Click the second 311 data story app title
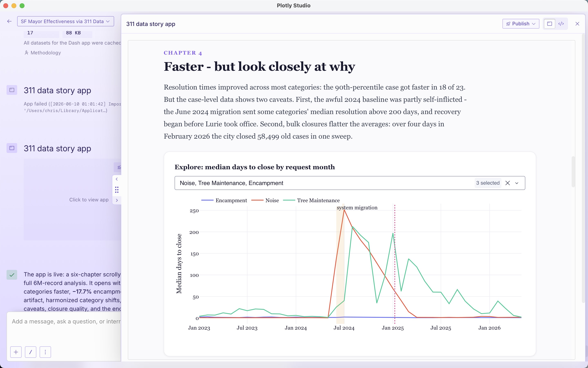 click(57, 148)
